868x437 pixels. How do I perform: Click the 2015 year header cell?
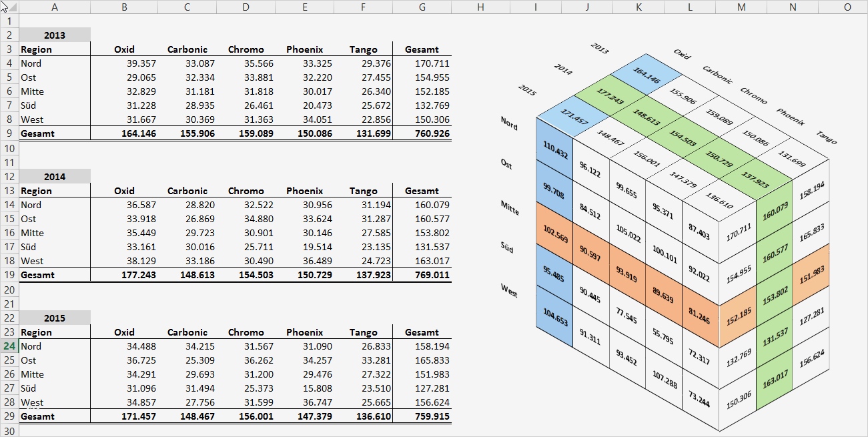tap(55, 318)
